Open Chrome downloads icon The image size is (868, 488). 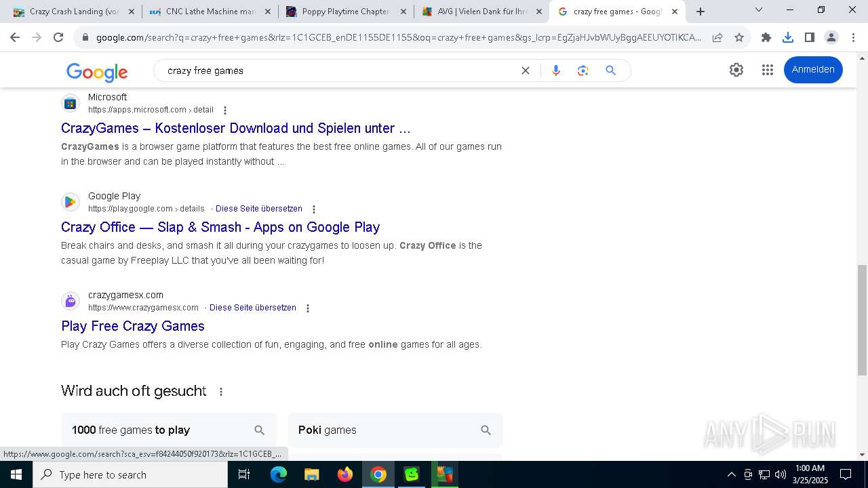788,37
